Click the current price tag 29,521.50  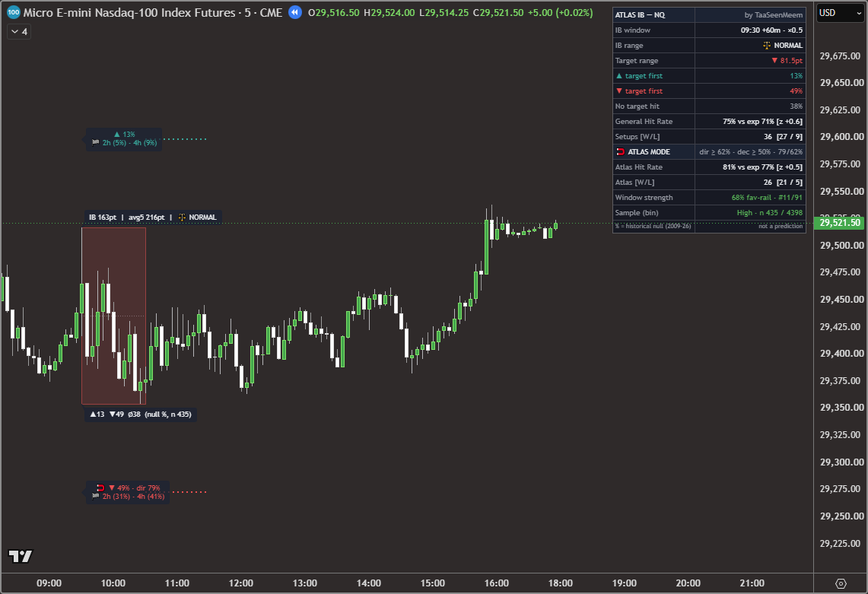click(x=839, y=223)
